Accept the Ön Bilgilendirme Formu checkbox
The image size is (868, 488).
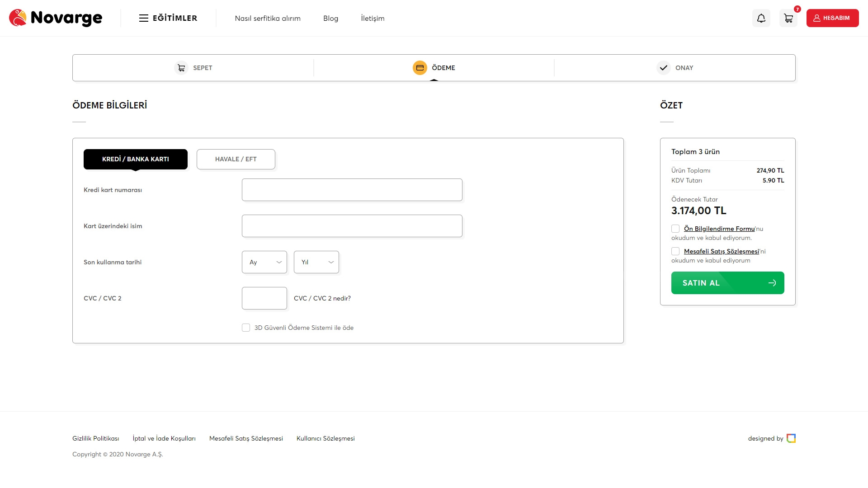675,229
